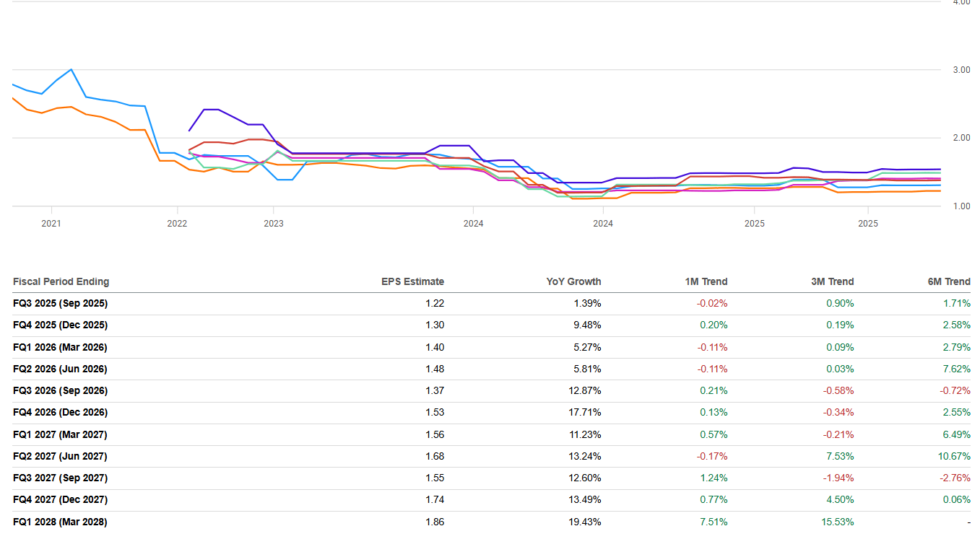The width and height of the screenshot is (980, 539).
Task: Click the 3M Trend column header
Action: point(832,281)
